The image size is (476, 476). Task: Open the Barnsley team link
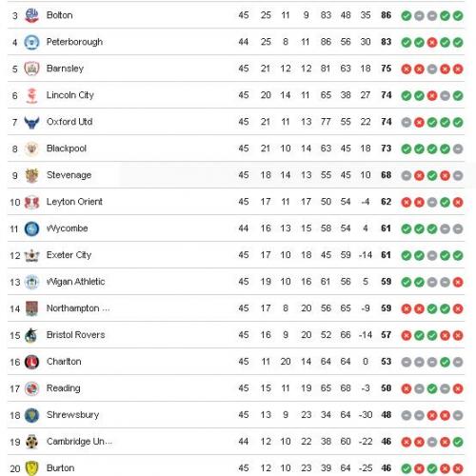click(65, 69)
